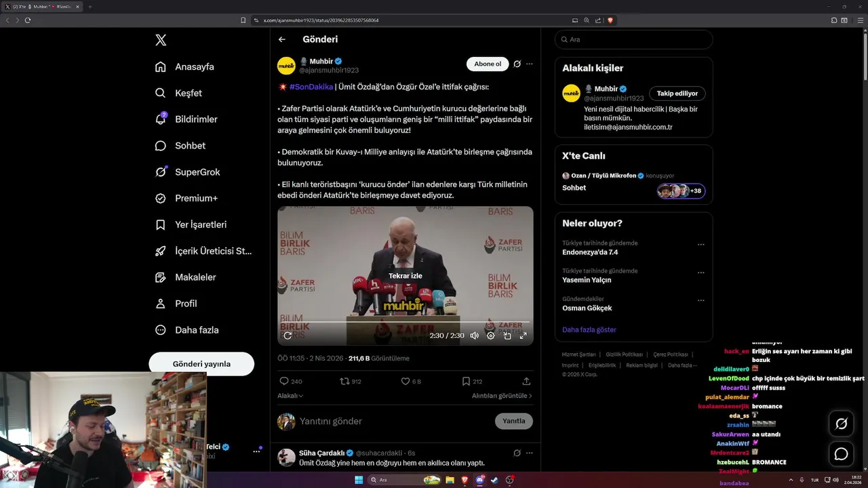Click the Grok icon on Süha Çardaklı's reply
Screen dimensions: 868x488
pos(517,453)
